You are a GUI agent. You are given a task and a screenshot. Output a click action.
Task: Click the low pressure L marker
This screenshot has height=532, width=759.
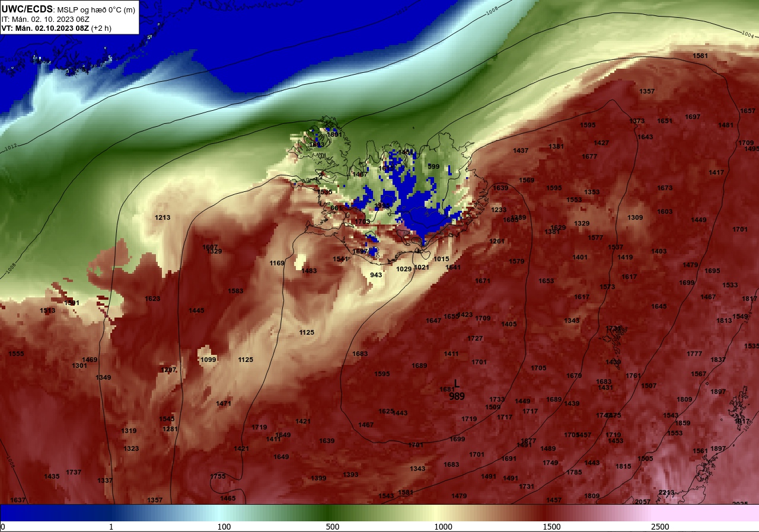click(456, 384)
